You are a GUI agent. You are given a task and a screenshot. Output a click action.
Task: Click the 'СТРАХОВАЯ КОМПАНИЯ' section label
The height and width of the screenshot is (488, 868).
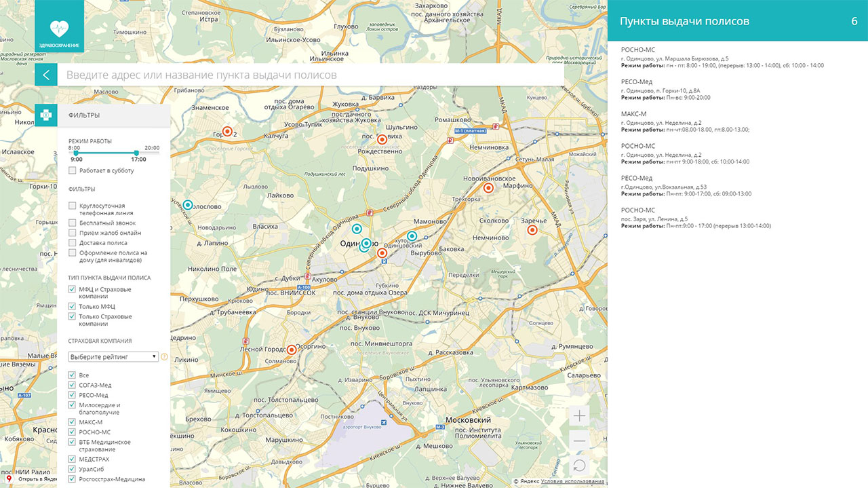100,341
